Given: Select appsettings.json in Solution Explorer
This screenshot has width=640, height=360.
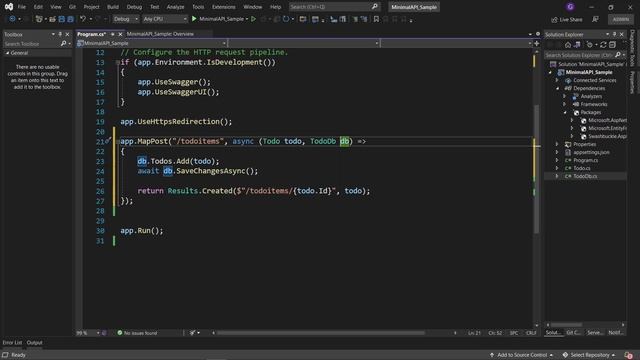Looking at the screenshot, I should click(591, 152).
